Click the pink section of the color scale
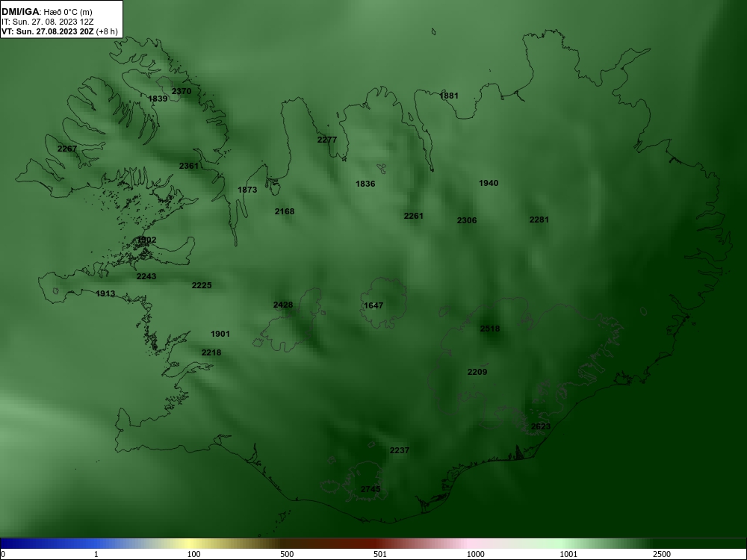 tap(467, 544)
